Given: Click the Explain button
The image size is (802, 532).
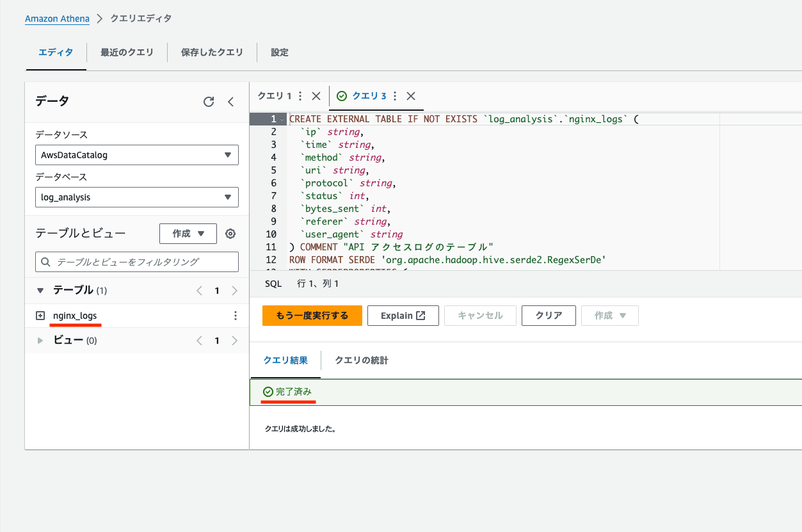Looking at the screenshot, I should click(403, 316).
